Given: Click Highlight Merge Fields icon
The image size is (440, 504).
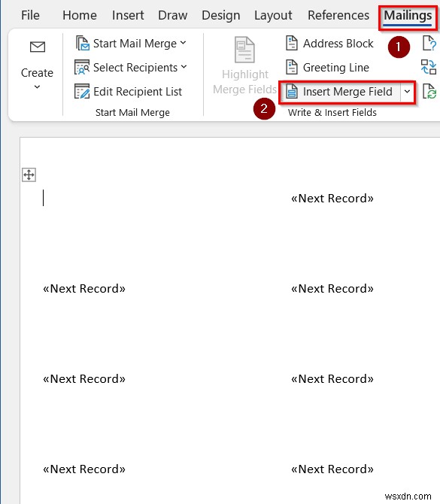Looking at the screenshot, I should [x=244, y=50].
